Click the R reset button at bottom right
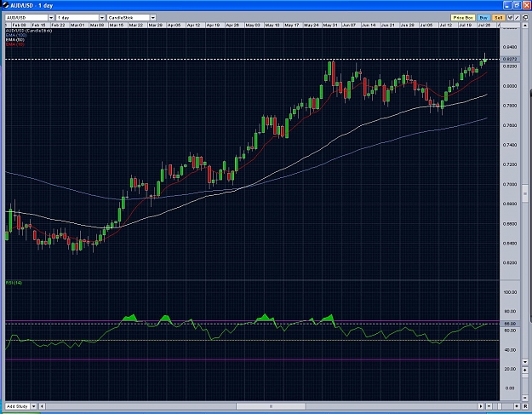Viewport: 532px width, 414px height. (525, 406)
